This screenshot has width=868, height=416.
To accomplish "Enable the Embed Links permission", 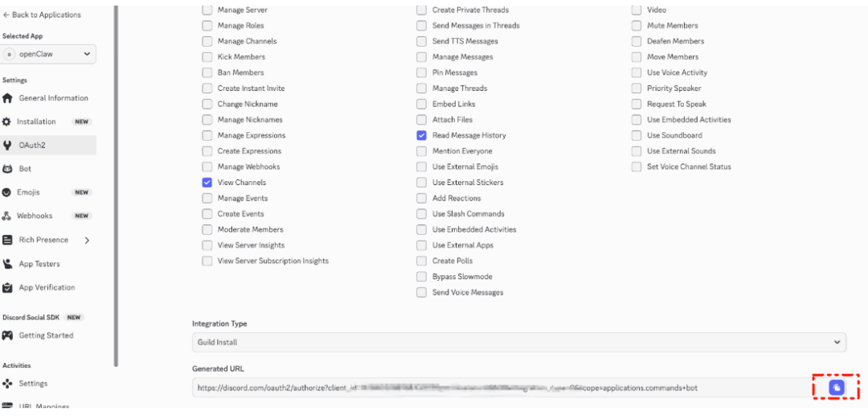I will pos(422,104).
